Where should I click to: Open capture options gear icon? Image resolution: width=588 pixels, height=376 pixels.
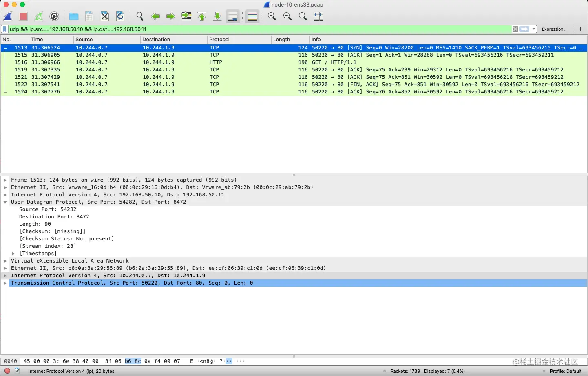(54, 16)
